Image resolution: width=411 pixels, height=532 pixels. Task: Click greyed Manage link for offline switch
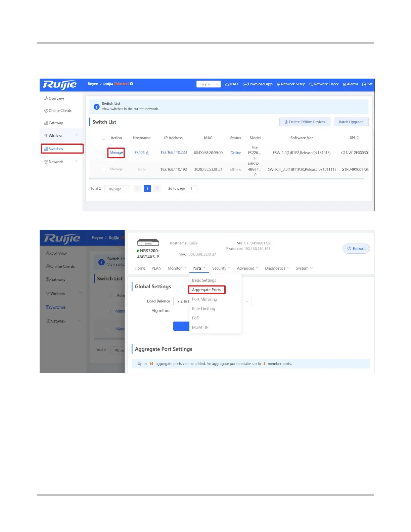[x=116, y=169]
